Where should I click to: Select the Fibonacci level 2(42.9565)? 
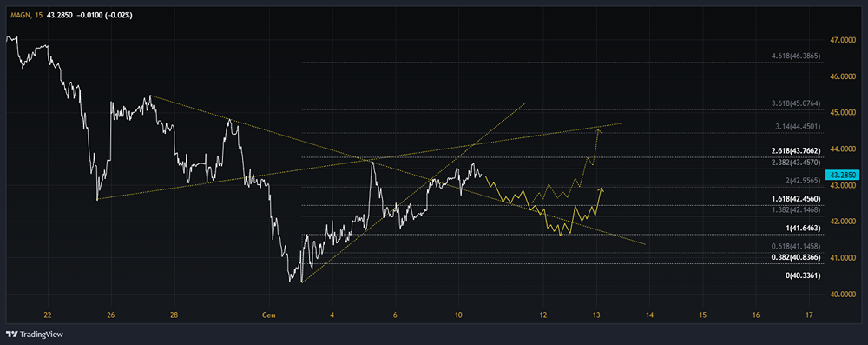click(x=800, y=181)
